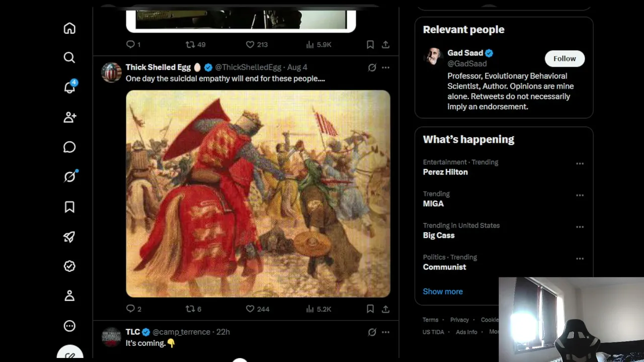Go to Home in the left sidebar

coord(69,28)
